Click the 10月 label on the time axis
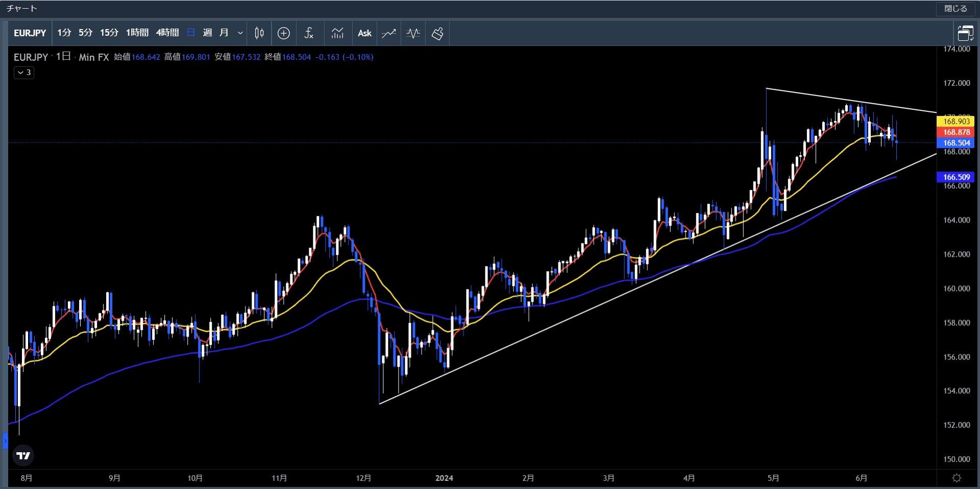This screenshot has width=980, height=489. [x=195, y=478]
